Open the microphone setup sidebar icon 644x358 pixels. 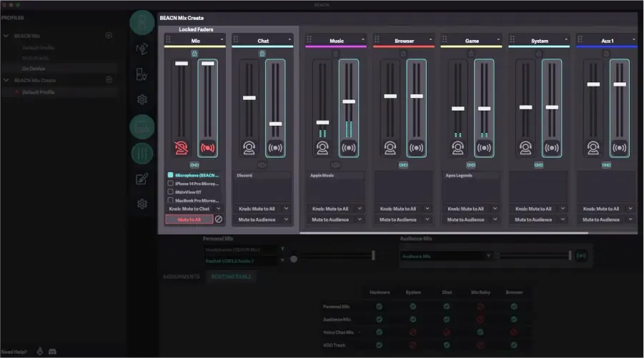(x=142, y=49)
